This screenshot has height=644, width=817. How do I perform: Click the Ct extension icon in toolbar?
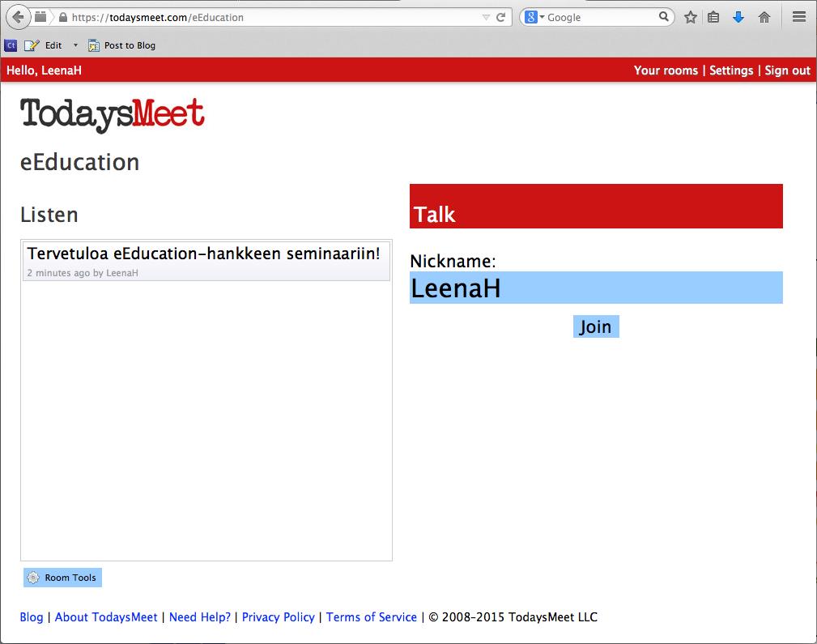(11, 45)
